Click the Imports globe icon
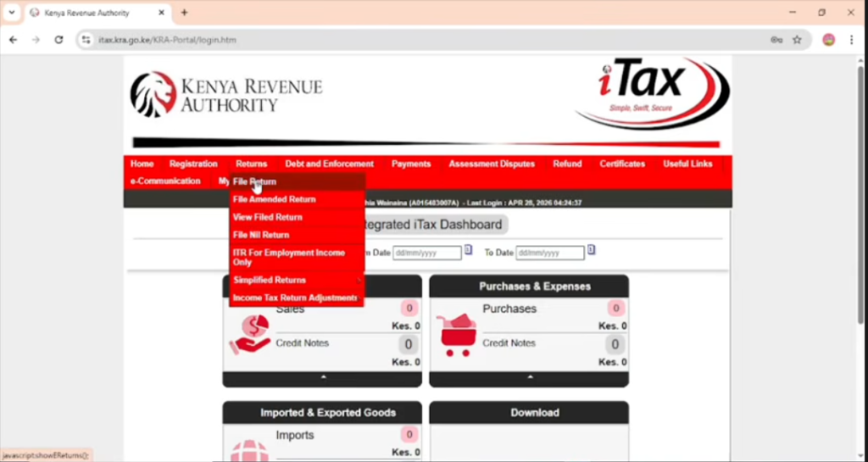Viewport: 868px width, 462px height. [250, 451]
